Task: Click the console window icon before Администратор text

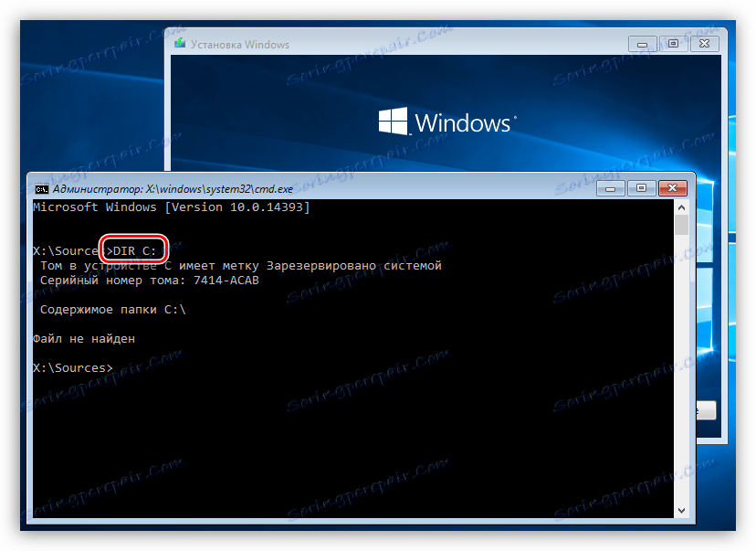Action: pyautogui.click(x=40, y=187)
